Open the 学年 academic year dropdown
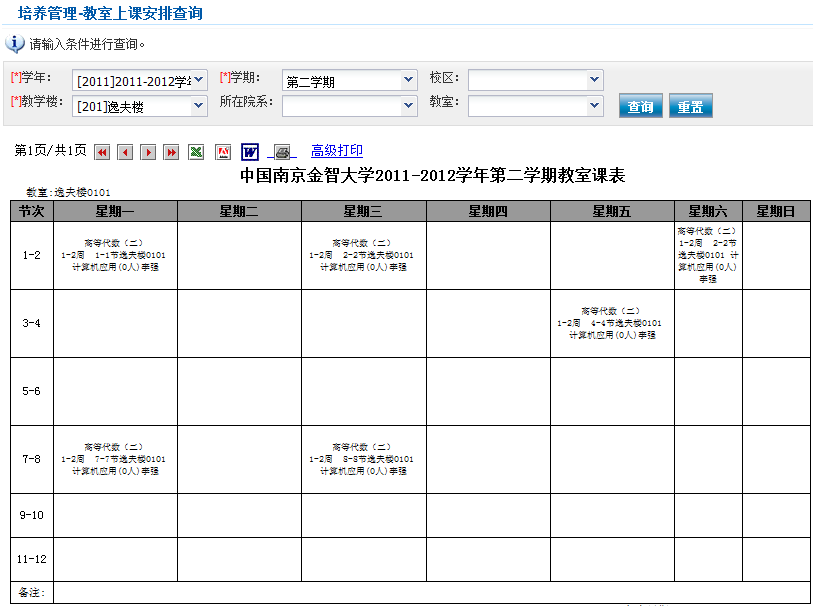 (x=139, y=80)
